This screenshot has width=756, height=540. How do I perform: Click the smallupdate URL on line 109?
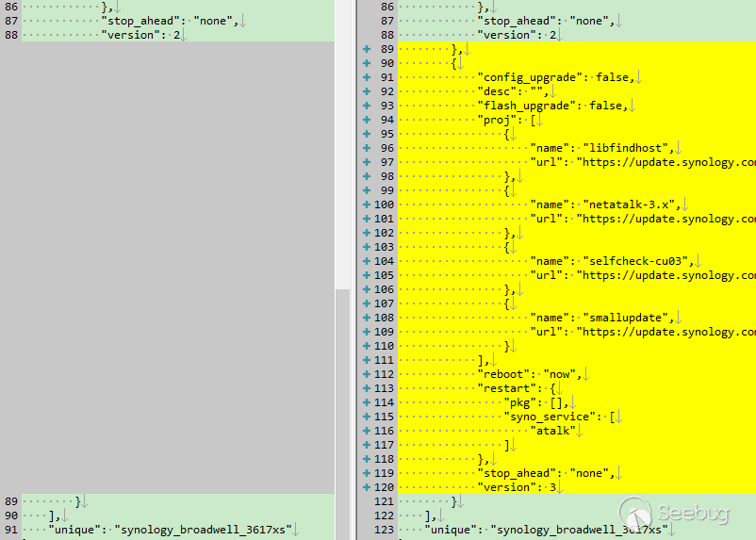(x=665, y=332)
